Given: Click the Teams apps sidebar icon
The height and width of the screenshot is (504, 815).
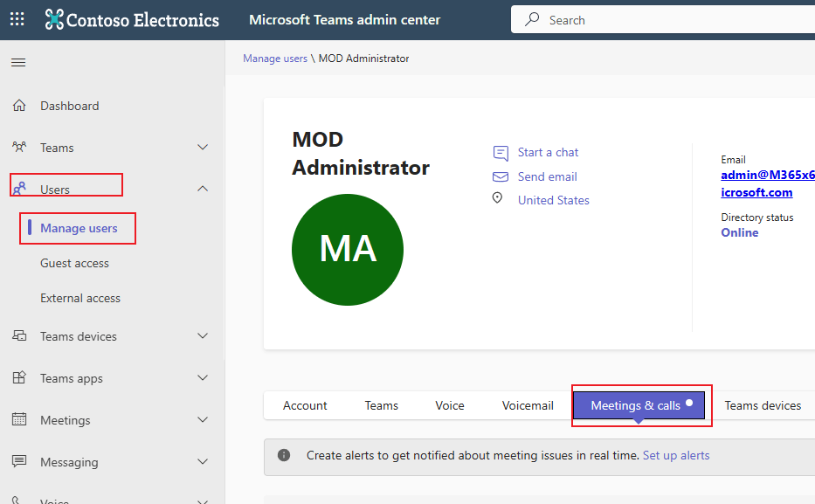Looking at the screenshot, I should coord(19,378).
